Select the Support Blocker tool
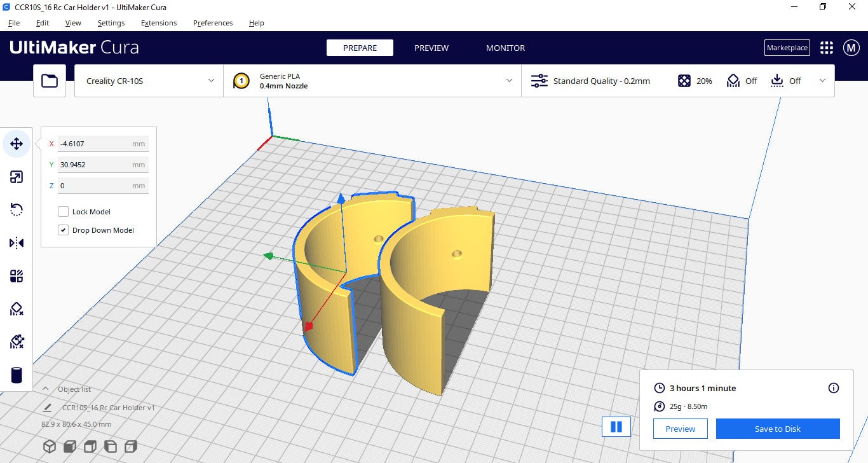The width and height of the screenshot is (868, 463). 17,309
